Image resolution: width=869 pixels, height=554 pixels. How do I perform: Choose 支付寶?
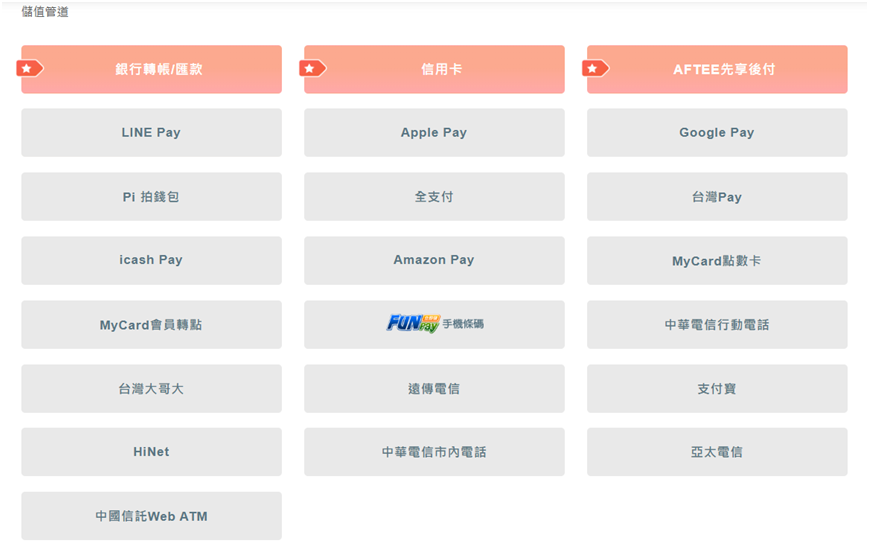(x=717, y=388)
